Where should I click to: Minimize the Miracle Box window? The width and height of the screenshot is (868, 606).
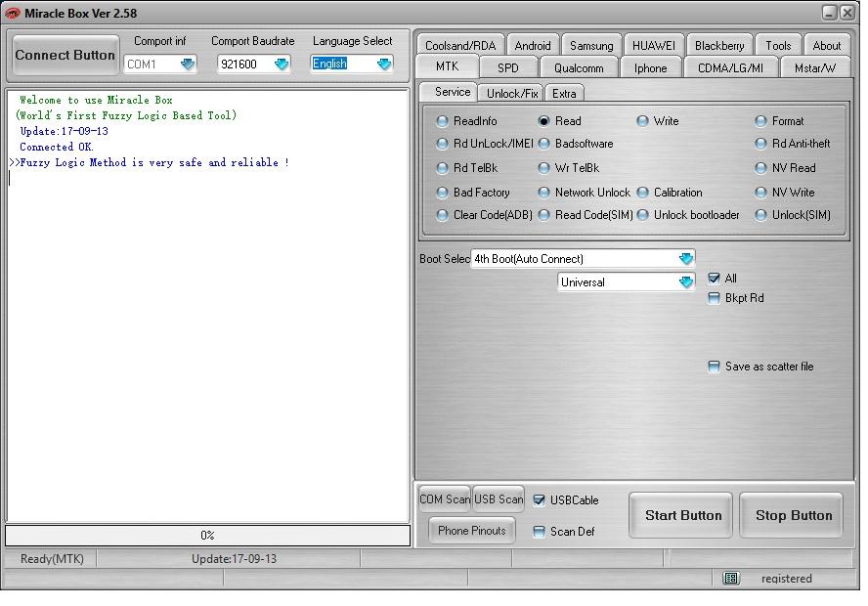tap(829, 13)
